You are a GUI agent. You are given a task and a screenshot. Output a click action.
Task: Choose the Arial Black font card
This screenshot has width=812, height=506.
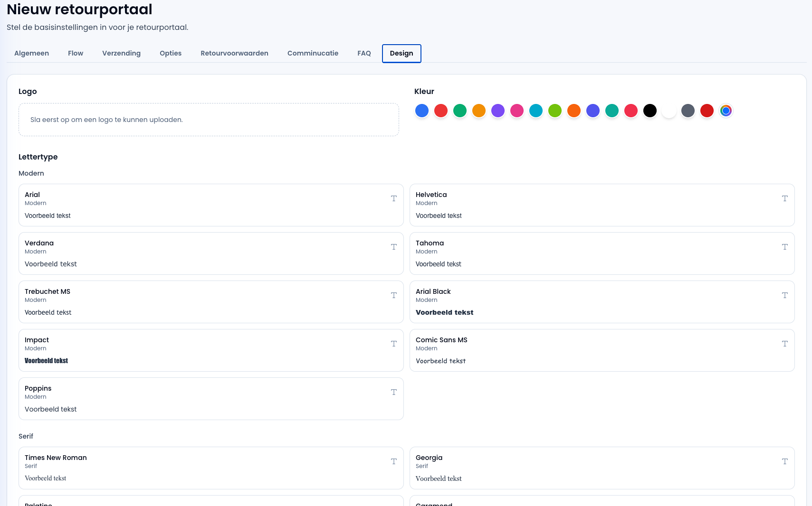click(x=602, y=302)
